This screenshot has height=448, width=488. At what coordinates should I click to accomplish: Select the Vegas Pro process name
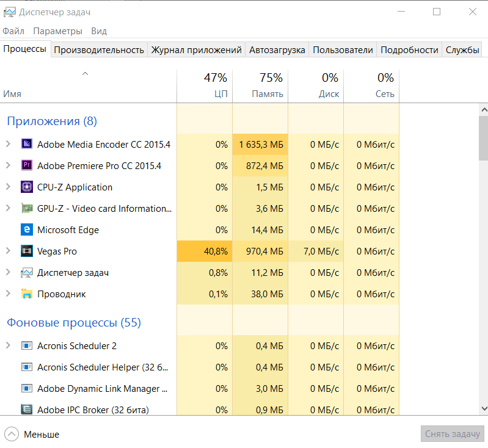point(57,251)
